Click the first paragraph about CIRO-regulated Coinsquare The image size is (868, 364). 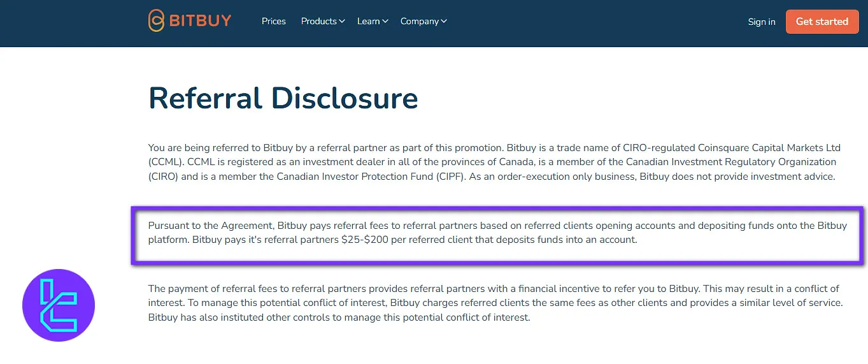coord(492,163)
